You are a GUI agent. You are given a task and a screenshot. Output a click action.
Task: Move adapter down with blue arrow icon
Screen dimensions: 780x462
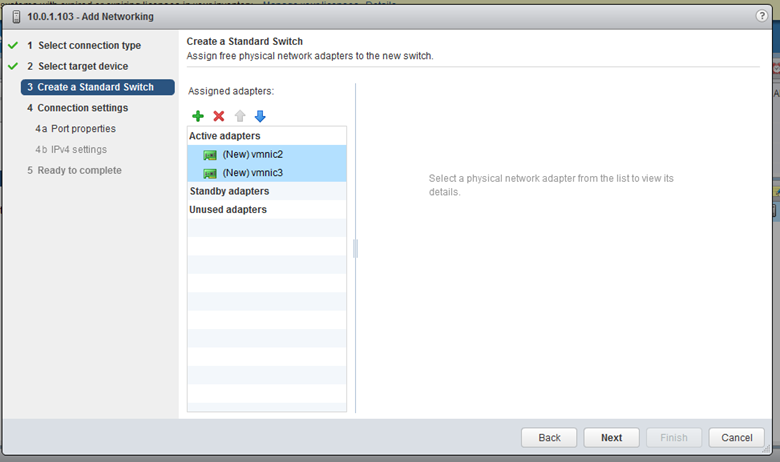260,116
